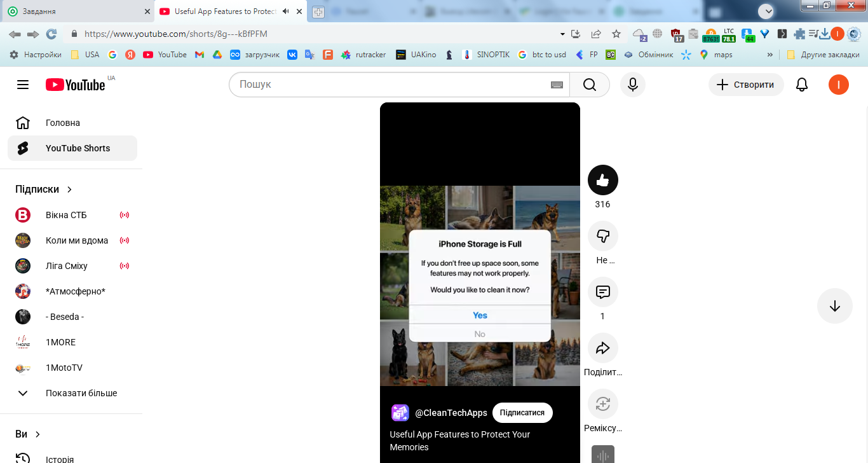The image size is (868, 463).
Task: Open the media controls icon in toolbar
Action: point(813,34)
